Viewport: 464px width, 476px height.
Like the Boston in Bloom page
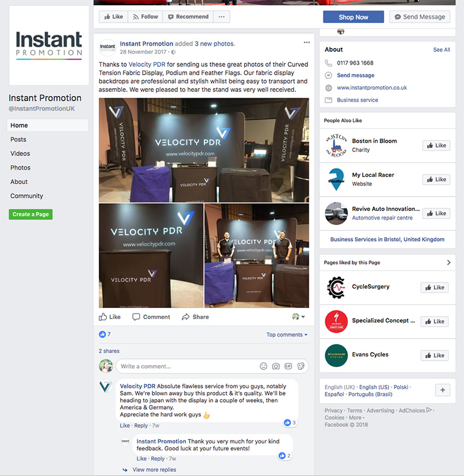pyautogui.click(x=436, y=146)
